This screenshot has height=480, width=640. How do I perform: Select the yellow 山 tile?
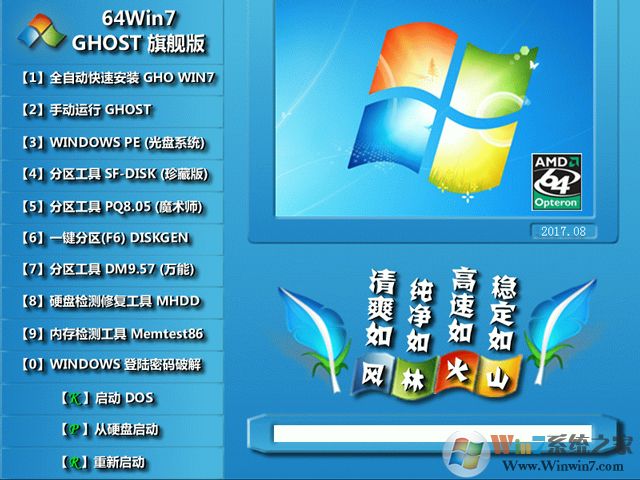496,377
